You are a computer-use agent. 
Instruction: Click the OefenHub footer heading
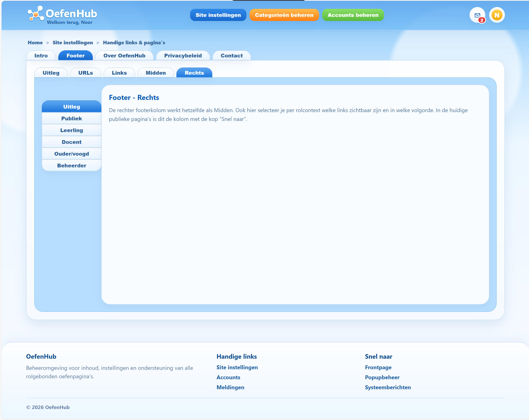[x=41, y=357]
